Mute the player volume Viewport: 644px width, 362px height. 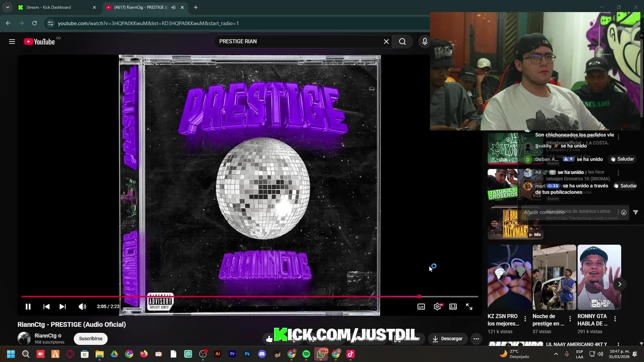(83, 307)
